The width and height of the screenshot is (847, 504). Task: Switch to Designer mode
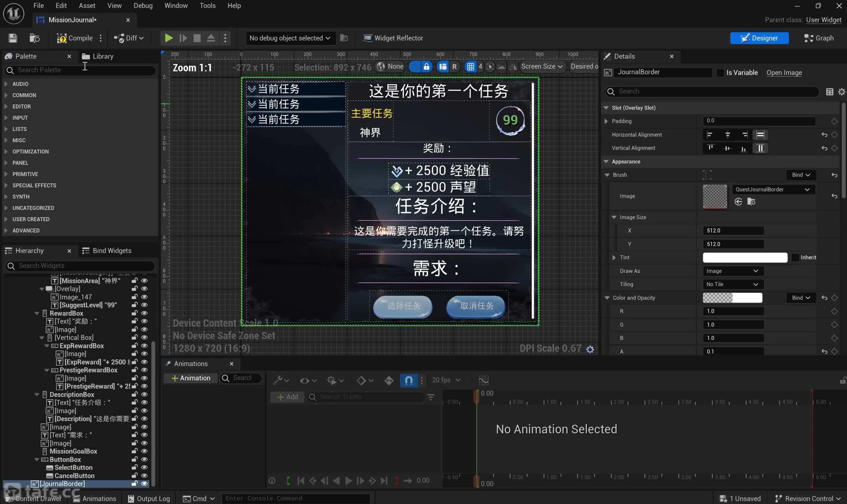point(759,38)
